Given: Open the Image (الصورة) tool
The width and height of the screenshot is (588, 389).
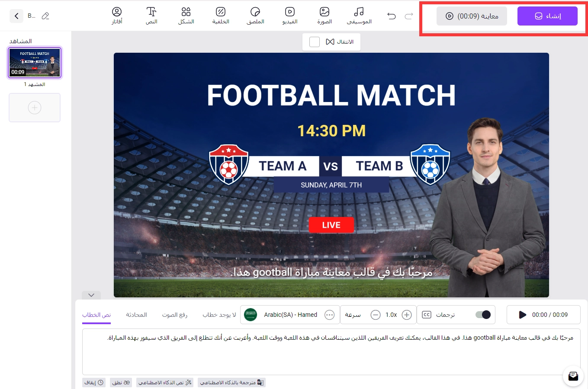Looking at the screenshot, I should point(325,16).
